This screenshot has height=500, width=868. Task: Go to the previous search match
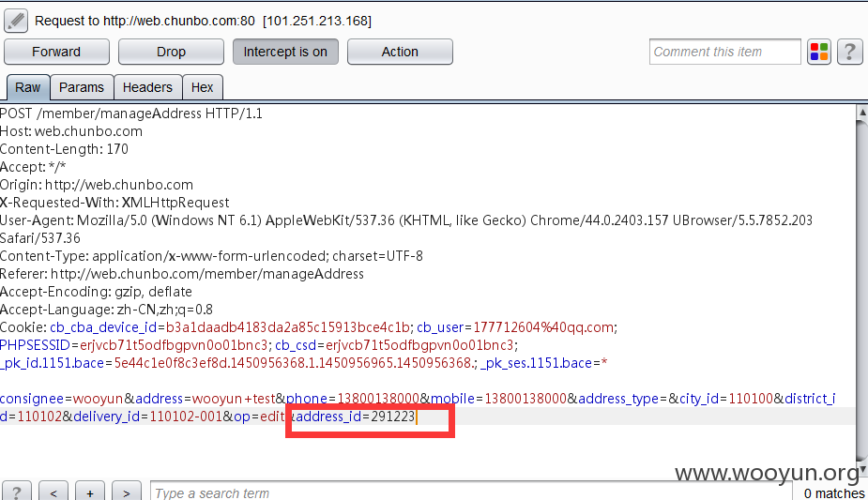coord(53,492)
